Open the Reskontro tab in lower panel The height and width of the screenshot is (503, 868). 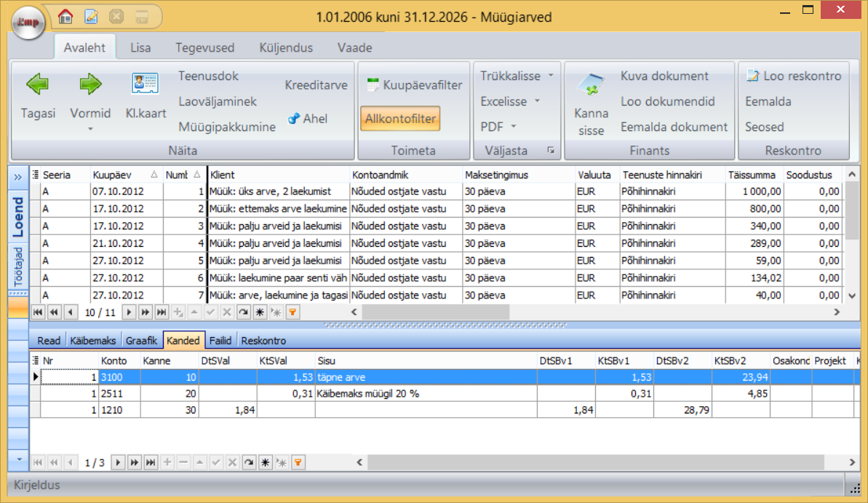pyautogui.click(x=263, y=341)
